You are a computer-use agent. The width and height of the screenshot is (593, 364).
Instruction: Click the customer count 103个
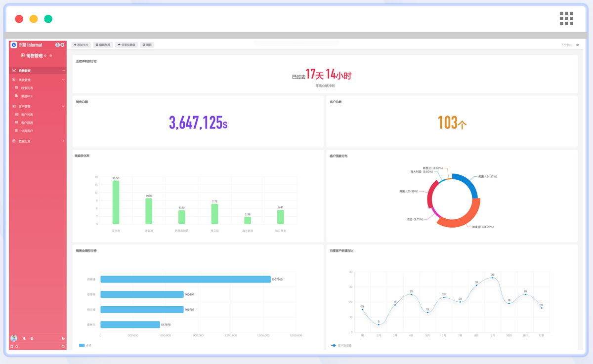pyautogui.click(x=452, y=122)
